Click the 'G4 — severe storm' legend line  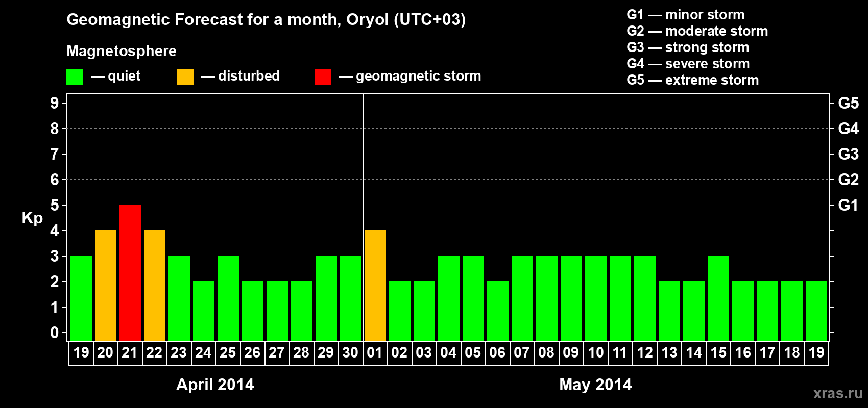(688, 64)
